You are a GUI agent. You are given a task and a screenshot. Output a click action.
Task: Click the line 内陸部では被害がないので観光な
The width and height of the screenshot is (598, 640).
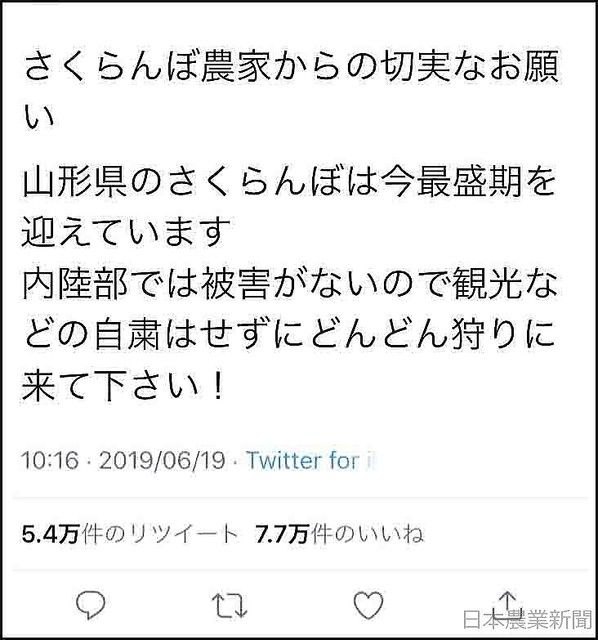click(x=290, y=284)
